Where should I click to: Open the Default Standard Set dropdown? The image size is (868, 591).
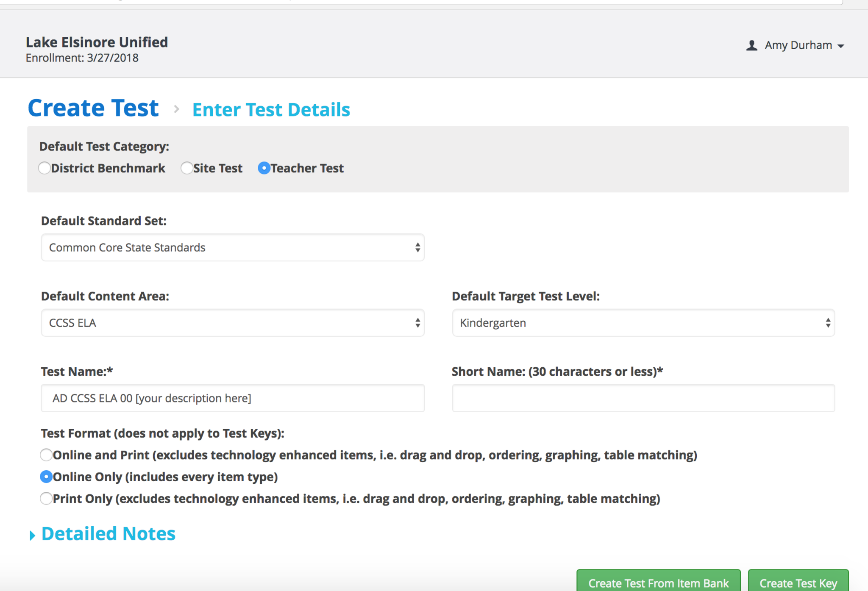coord(232,247)
